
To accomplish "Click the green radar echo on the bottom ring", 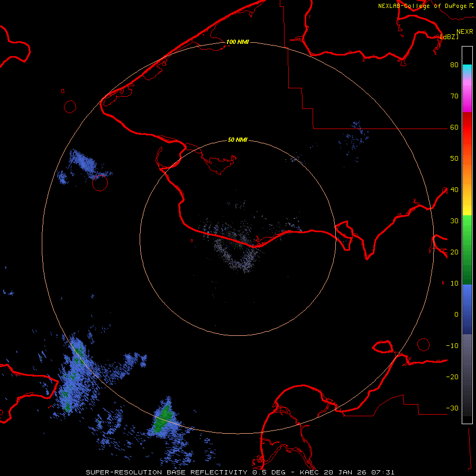I will 163,419.
